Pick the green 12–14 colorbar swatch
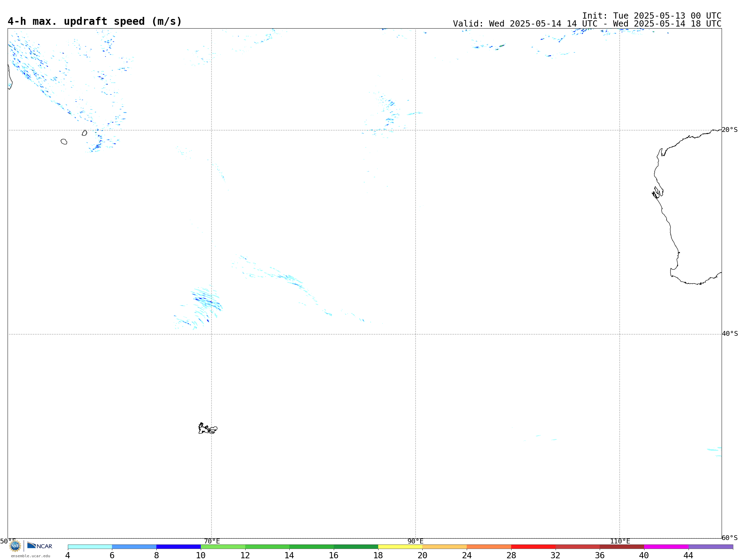744x560 pixels. [267, 547]
